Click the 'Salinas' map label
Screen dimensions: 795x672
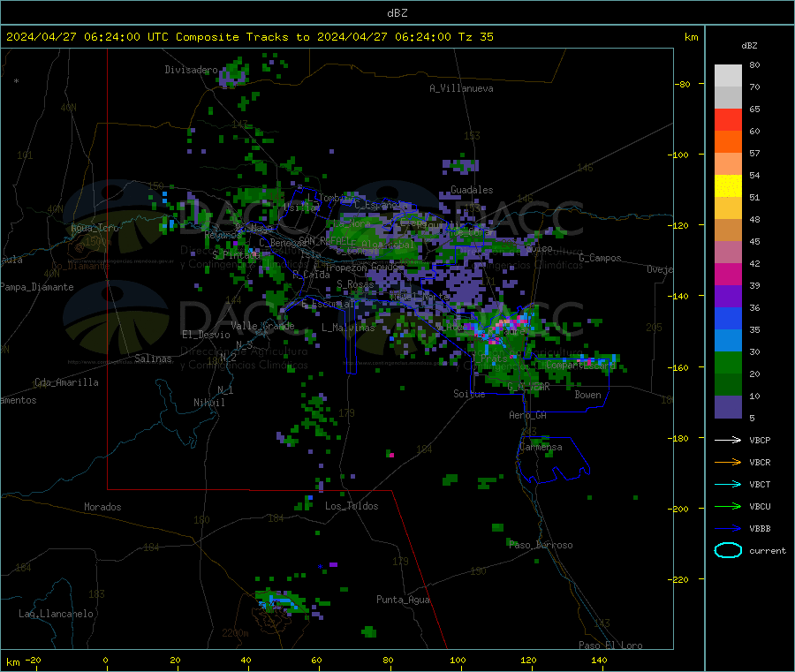pos(153,359)
